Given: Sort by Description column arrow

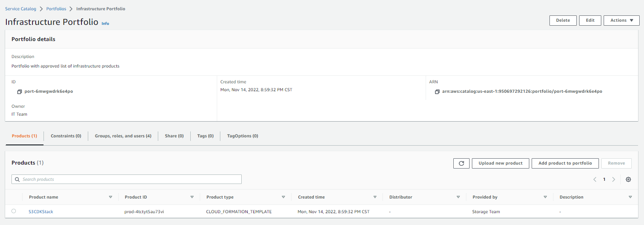Looking at the screenshot, I should pos(630,197).
